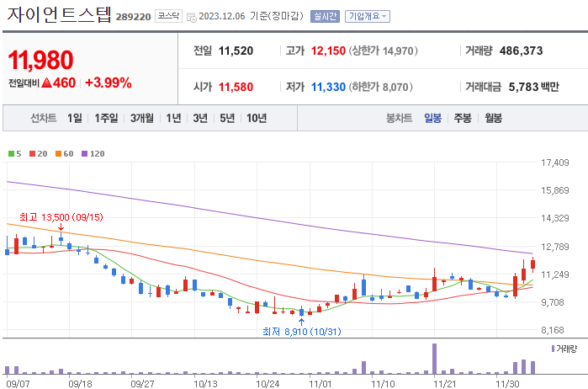
Task: Click the 코스닥 market badge
Action: pos(168,16)
